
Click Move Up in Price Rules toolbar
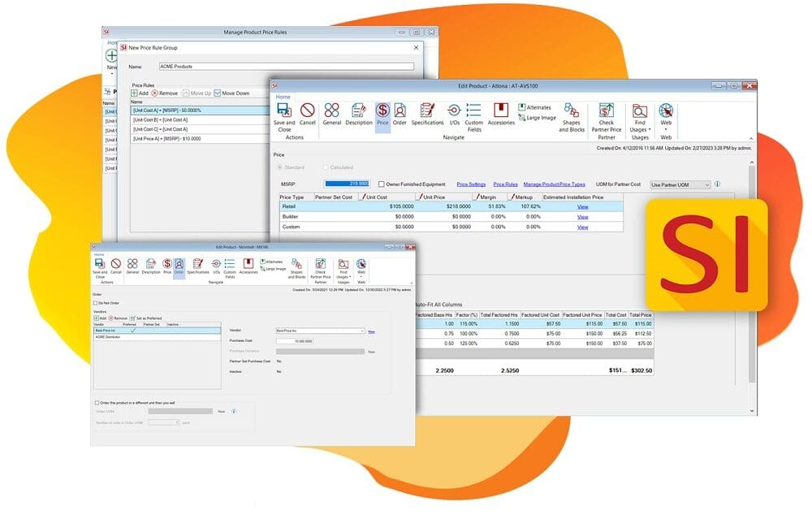pyautogui.click(x=197, y=93)
